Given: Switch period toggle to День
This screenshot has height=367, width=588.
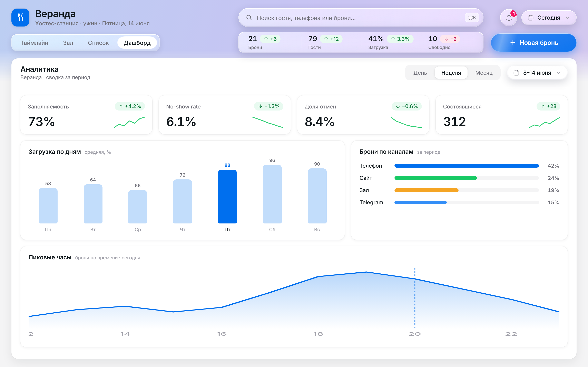Looking at the screenshot, I should (420, 73).
